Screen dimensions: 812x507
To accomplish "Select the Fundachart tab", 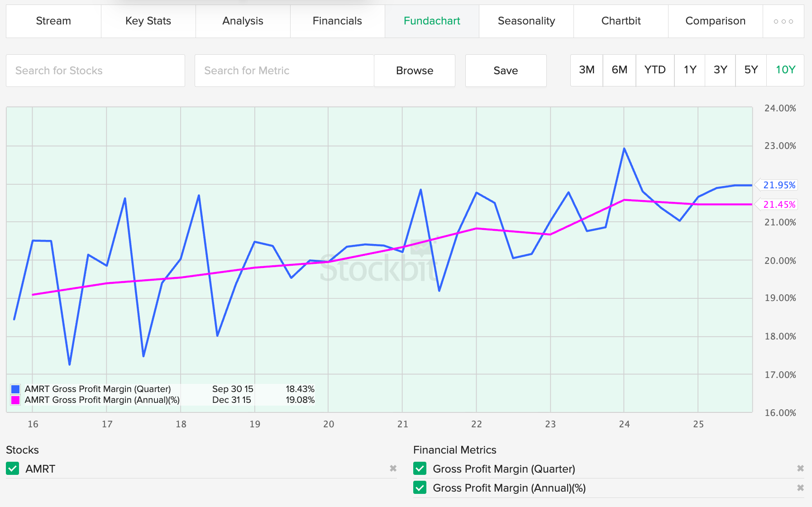I will [432, 21].
